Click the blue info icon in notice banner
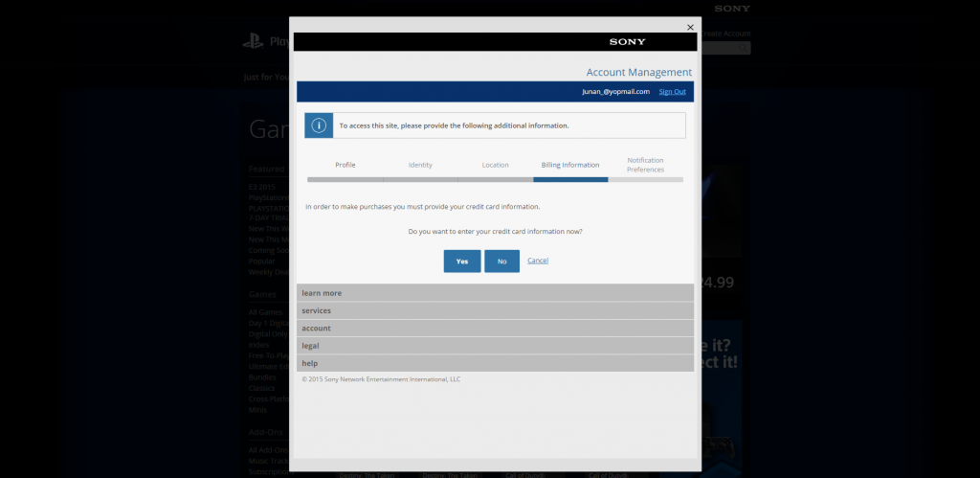The width and height of the screenshot is (980, 478). coord(319,125)
